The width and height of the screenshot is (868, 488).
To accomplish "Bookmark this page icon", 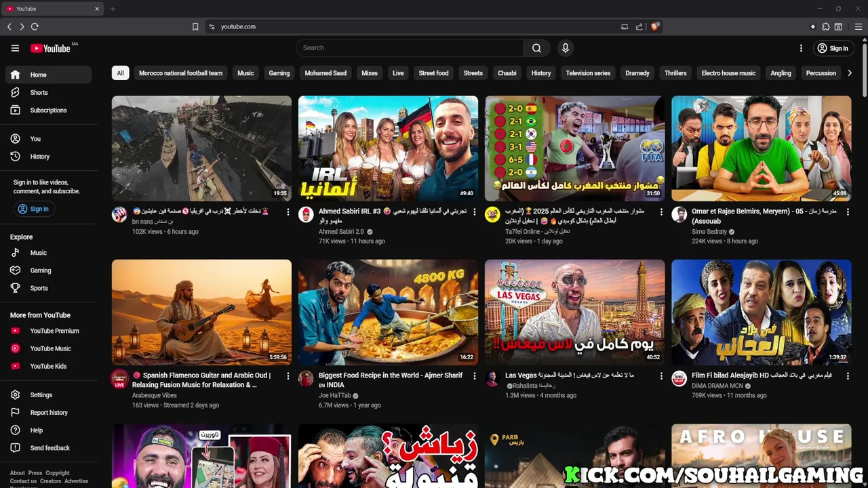I will [x=195, y=26].
